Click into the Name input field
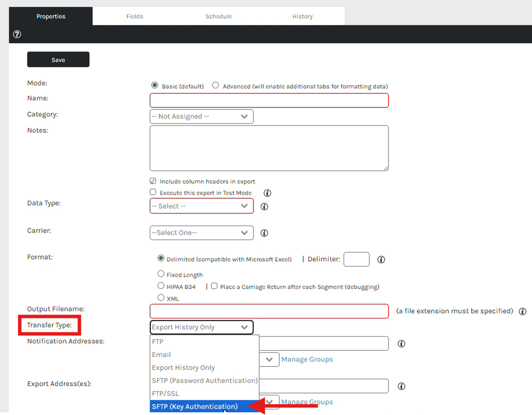The height and width of the screenshot is (415, 532). pos(269,100)
